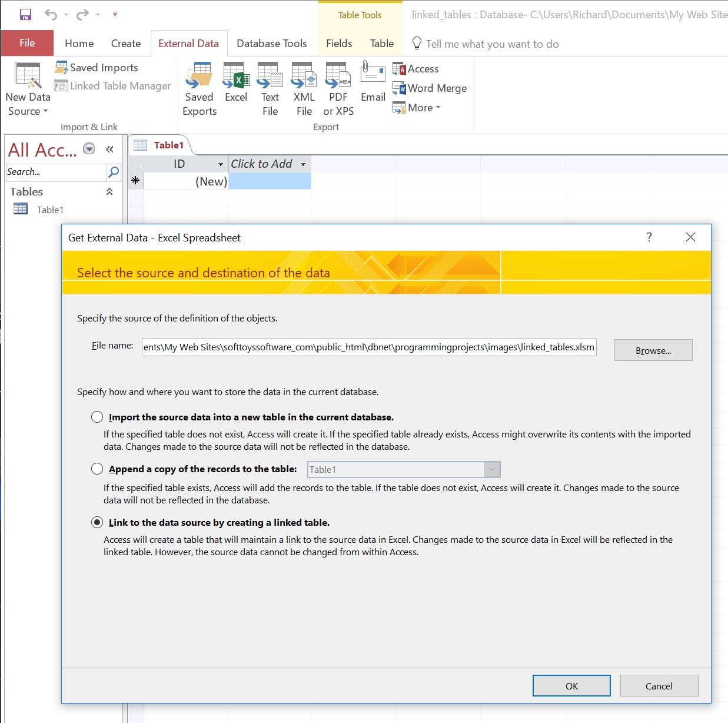Open Linked Table Manager
Screen dimensions: 728x723
112,86
